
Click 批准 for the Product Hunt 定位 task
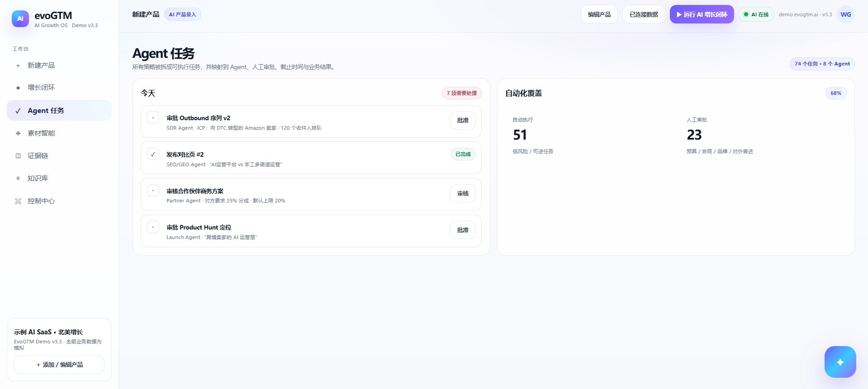pos(463,230)
